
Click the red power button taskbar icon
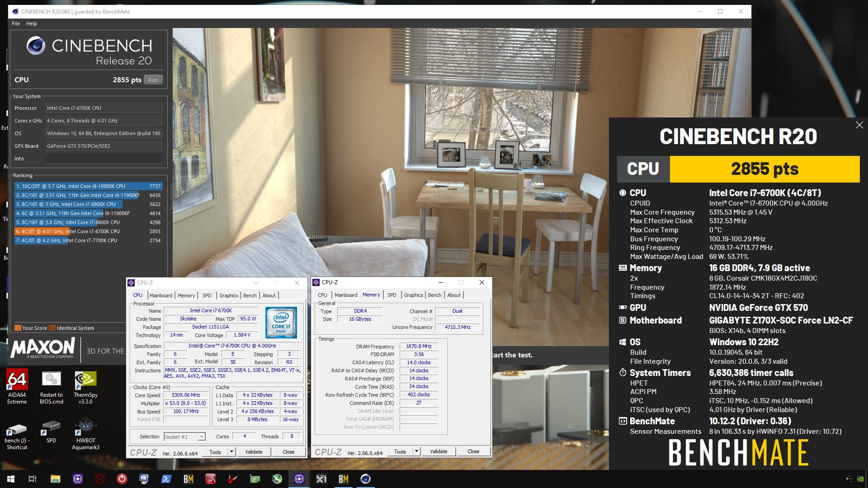(122, 479)
